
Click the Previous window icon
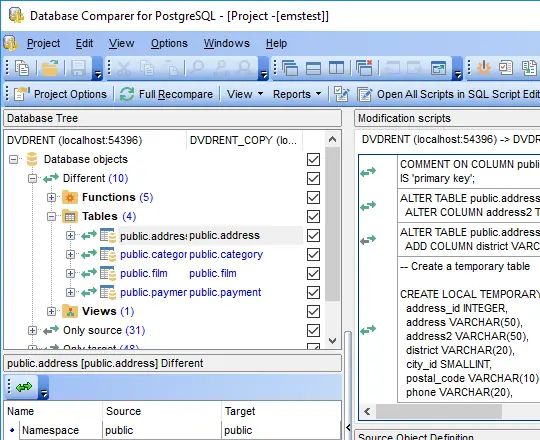[x=392, y=68]
